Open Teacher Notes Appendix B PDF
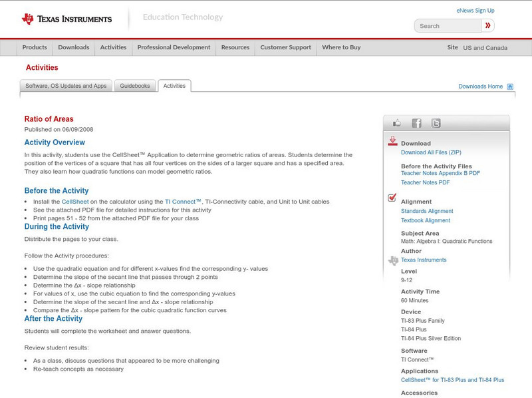532x398 pixels. point(440,173)
